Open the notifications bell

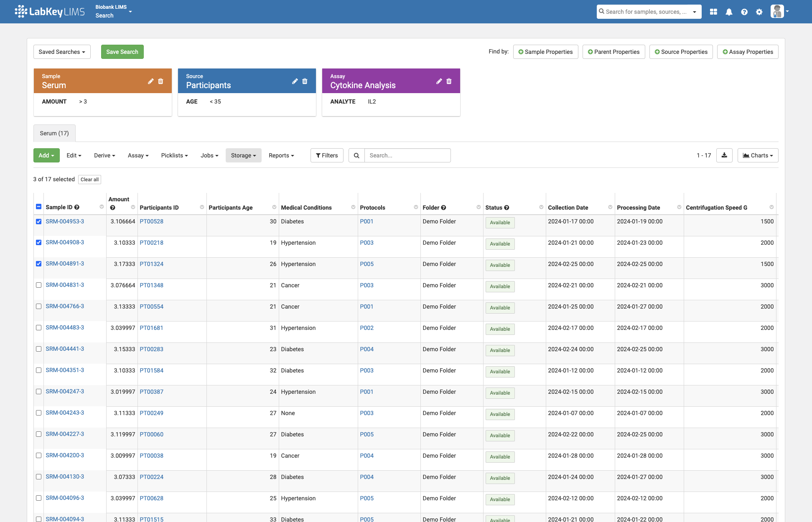(729, 12)
